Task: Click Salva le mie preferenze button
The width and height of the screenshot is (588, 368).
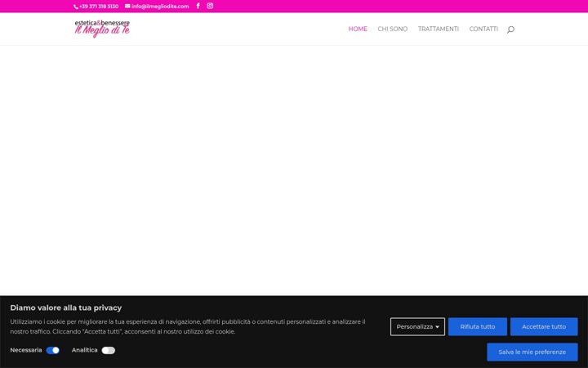Action: (532, 352)
